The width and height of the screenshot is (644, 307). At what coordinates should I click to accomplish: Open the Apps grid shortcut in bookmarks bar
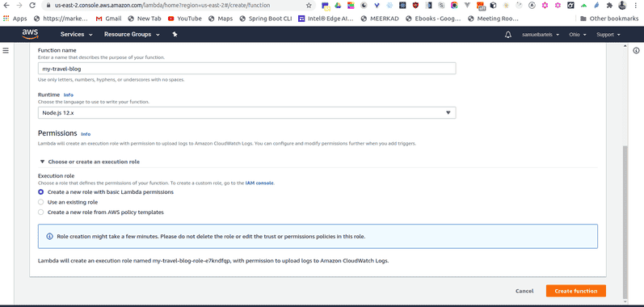click(x=15, y=19)
